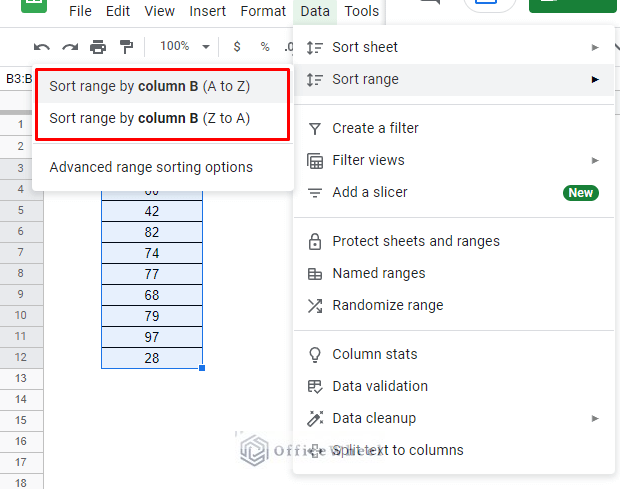
Task: Choose Column stats option
Action: click(x=454, y=355)
